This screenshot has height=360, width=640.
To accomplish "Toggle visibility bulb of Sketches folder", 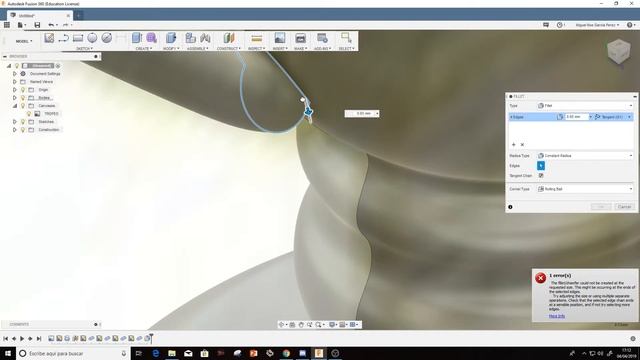I will 23,122.
